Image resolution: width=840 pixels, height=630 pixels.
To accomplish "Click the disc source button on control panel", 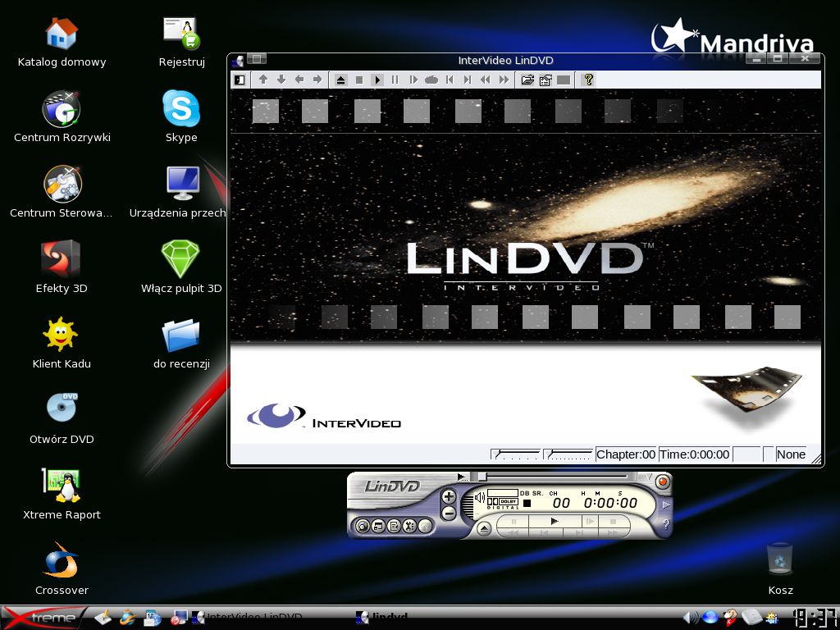I will pos(362,526).
